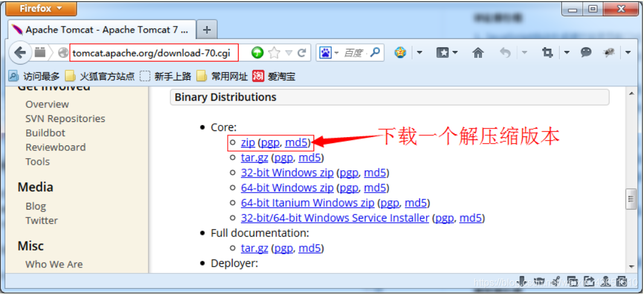Expand the search engine selector arrow
The height and width of the screenshot is (294, 644).
point(336,53)
